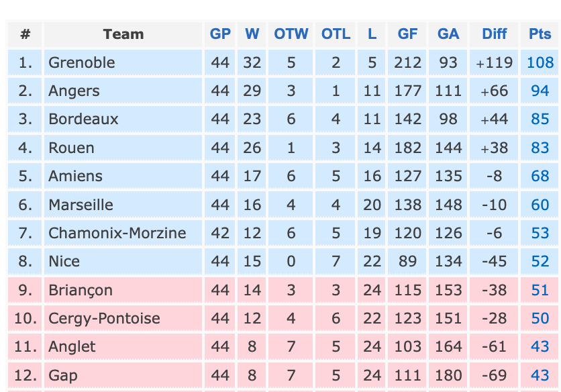Sort by GF goals for header
Viewport: 561px width, 392px height.
click(x=407, y=34)
